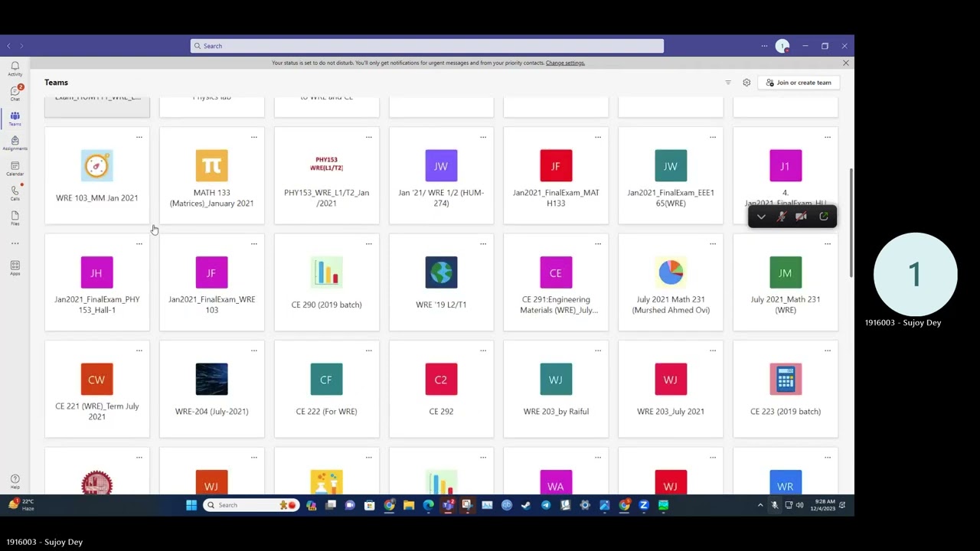
Task: Open profile avatar menu in title bar
Action: [x=782, y=46]
